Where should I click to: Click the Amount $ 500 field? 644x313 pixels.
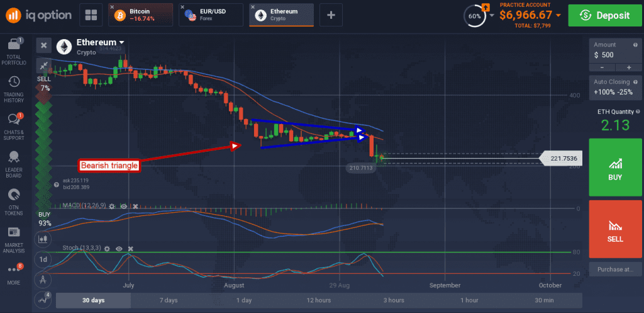tap(615, 50)
